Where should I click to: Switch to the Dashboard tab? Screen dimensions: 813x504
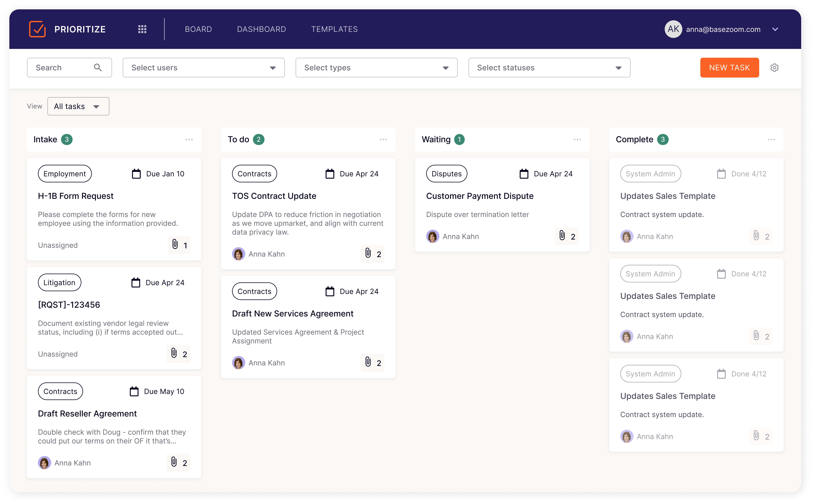pos(261,29)
